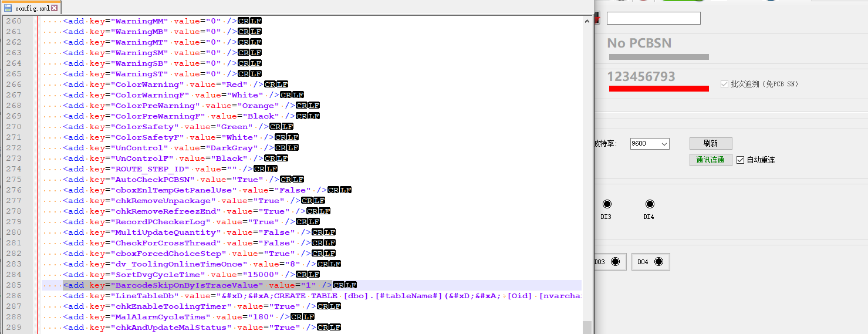Click line number 285 in the margin
This screenshot has height=334, width=868.
pyautogui.click(x=13, y=285)
